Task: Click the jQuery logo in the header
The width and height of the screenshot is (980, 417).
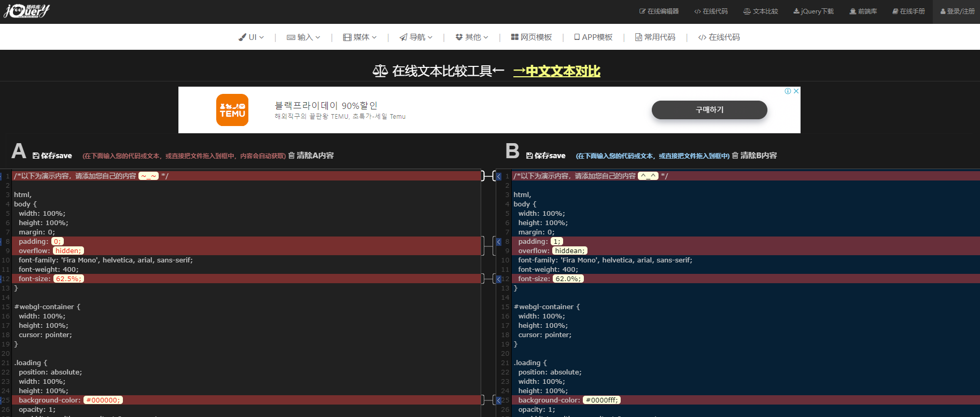Action: coord(27,11)
